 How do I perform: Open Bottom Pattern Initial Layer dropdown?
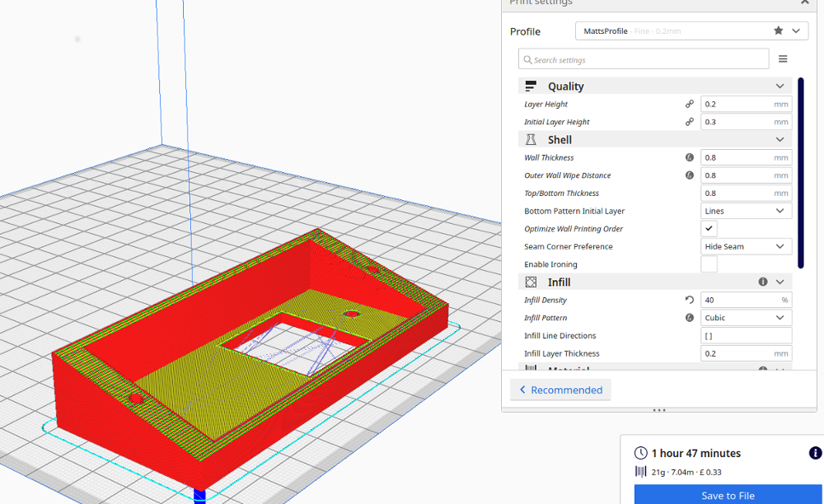pos(746,211)
